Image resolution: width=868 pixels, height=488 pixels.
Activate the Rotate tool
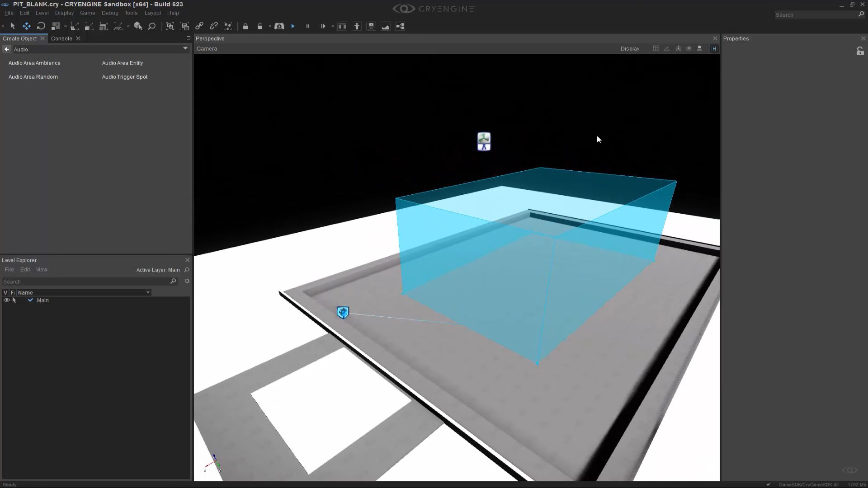(41, 26)
